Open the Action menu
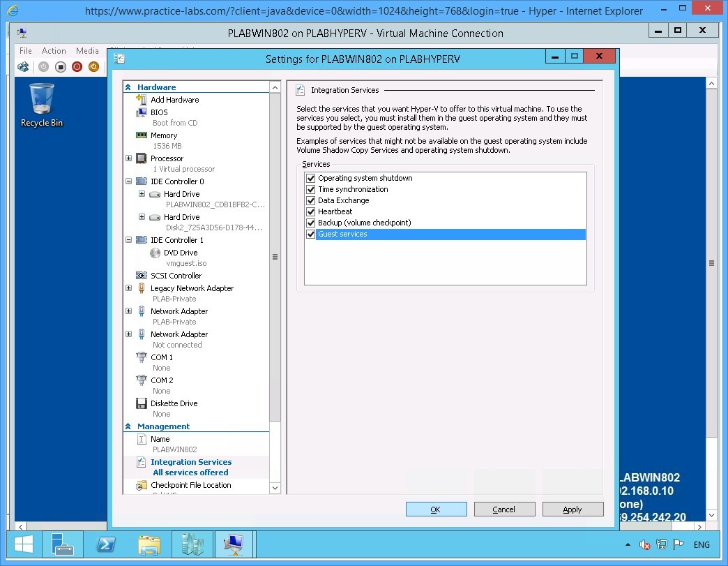Screen dimensions: 728x566 click(54, 50)
